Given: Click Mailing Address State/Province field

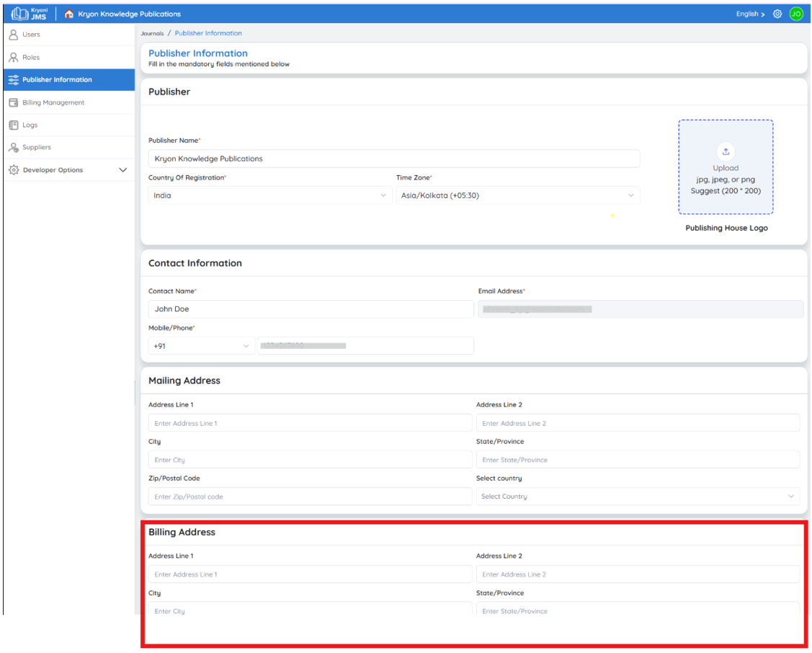Looking at the screenshot, I should 638,460.
